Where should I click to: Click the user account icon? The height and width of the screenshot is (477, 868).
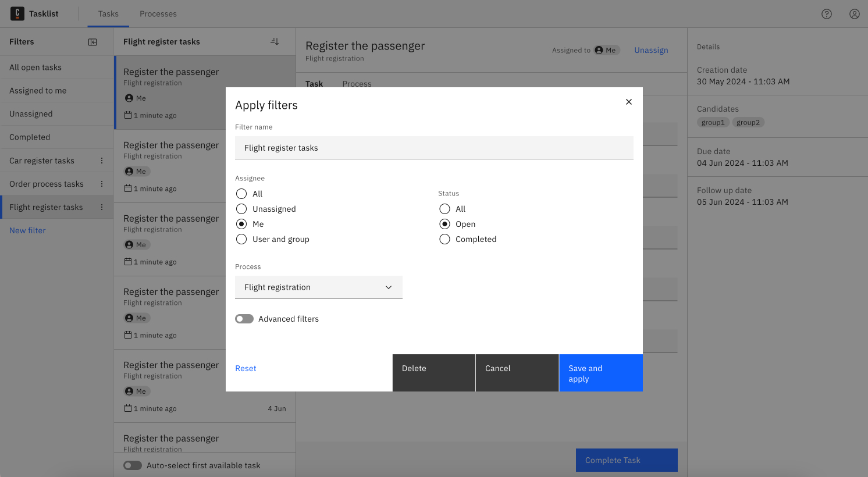click(x=854, y=14)
